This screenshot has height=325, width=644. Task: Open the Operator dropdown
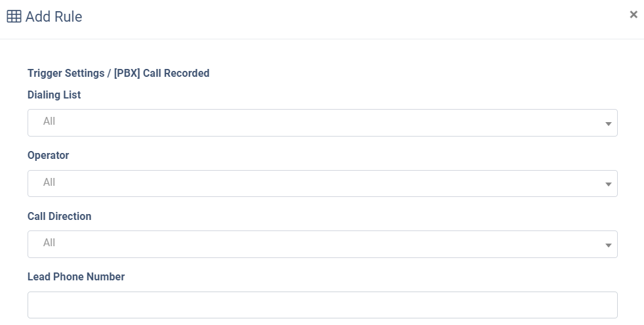tap(323, 183)
